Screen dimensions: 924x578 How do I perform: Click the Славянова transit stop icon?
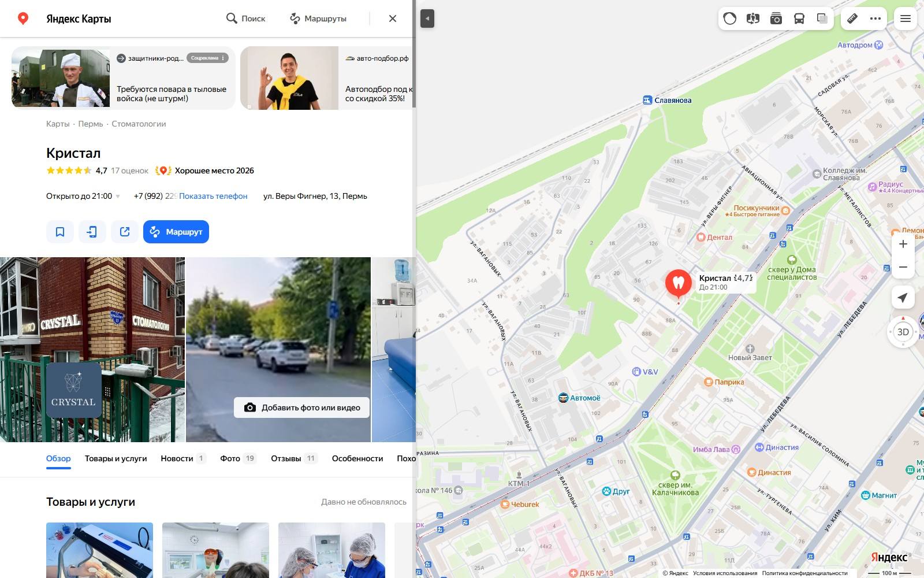pyautogui.click(x=647, y=100)
